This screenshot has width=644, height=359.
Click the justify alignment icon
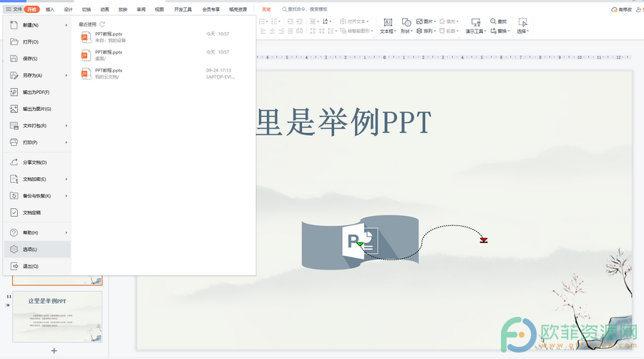point(291,31)
